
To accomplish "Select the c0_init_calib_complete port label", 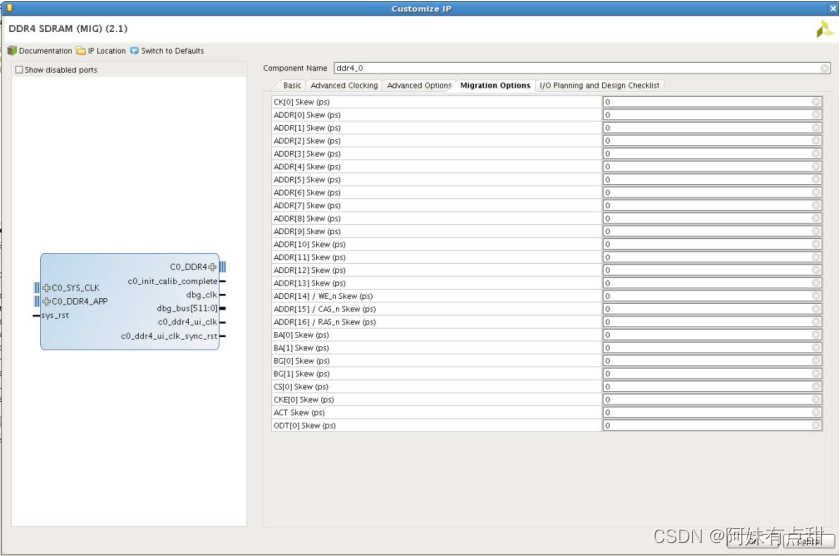I will pos(172,281).
